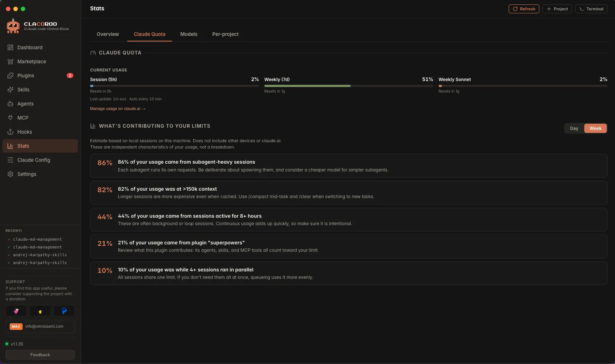Select the Claude Quota tab

point(150,34)
